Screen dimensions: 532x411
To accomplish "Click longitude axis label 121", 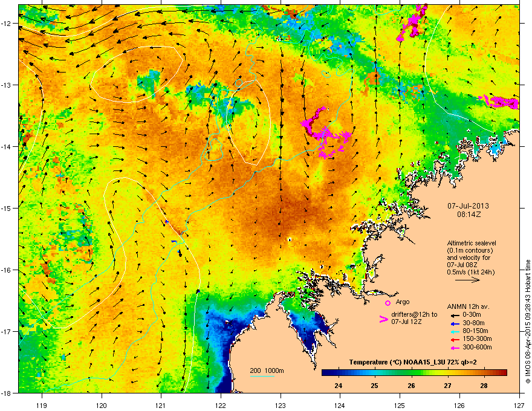I will (161, 405).
